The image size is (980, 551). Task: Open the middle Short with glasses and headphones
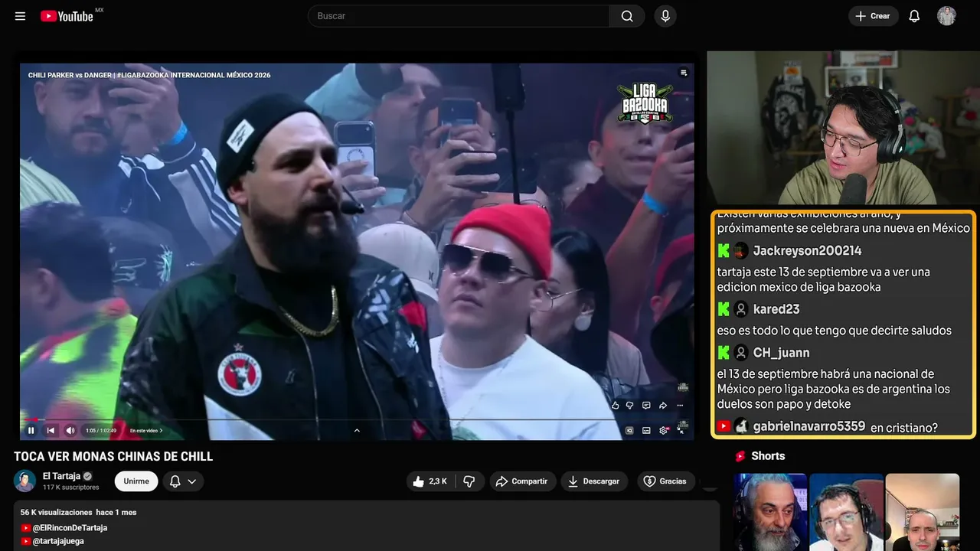(846, 512)
